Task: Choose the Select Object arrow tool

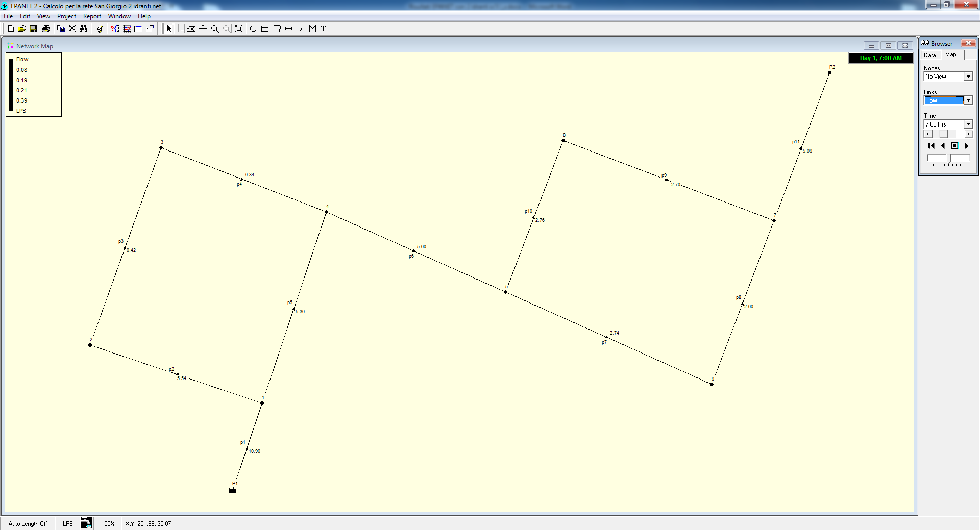Action: [x=169, y=29]
